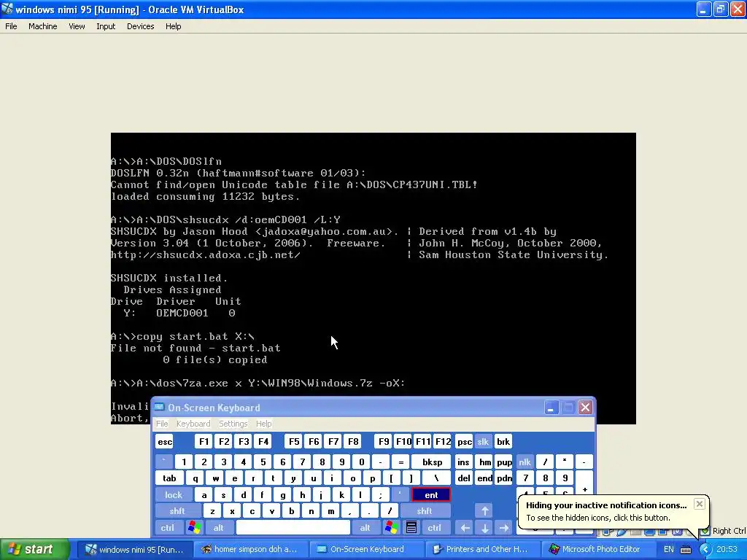Click the ent enter key
Screen dimensions: 747x560
[x=431, y=495]
